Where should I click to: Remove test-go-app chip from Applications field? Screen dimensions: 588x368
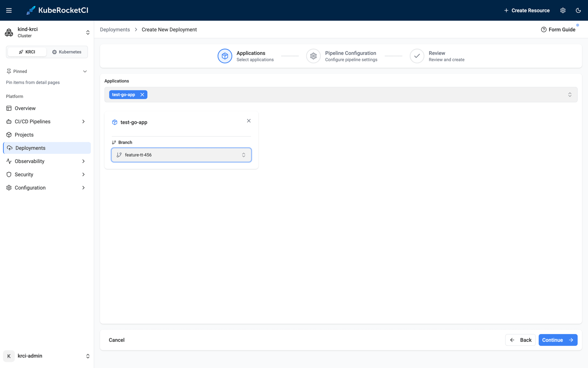pyautogui.click(x=142, y=95)
